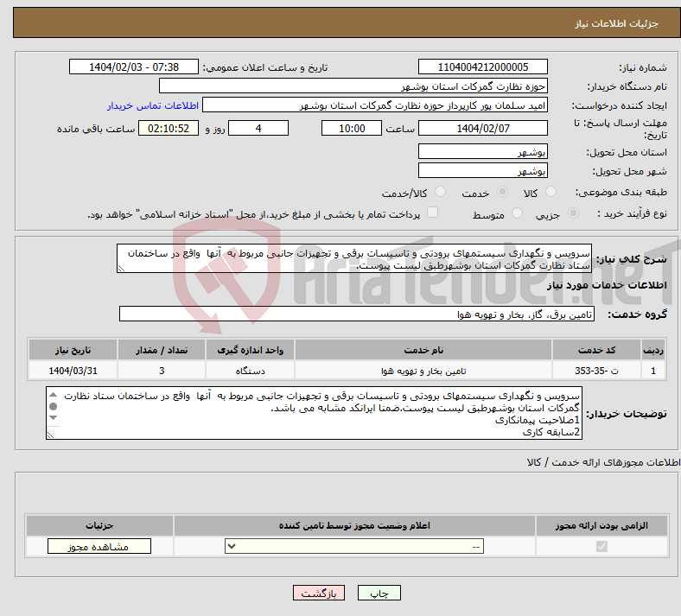Toggle the الزامی بودن ارائه مجوز checkbox
This screenshot has height=616, width=681.
[601, 547]
